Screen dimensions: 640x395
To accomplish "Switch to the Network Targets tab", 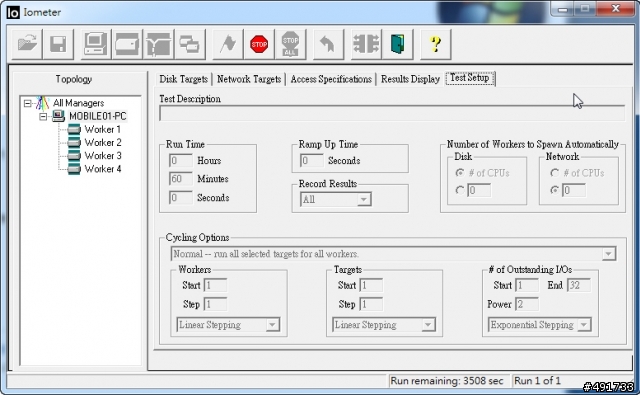I will pyautogui.click(x=249, y=79).
